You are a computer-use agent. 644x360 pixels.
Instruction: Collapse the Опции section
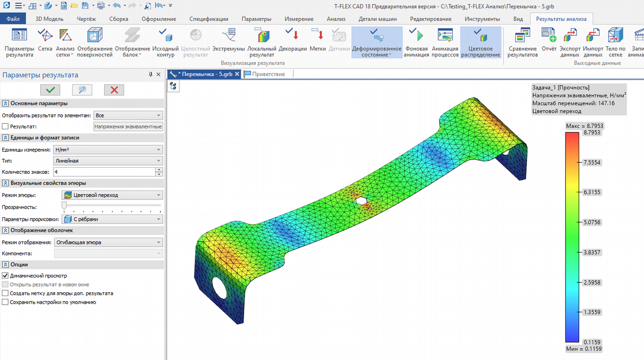5,264
